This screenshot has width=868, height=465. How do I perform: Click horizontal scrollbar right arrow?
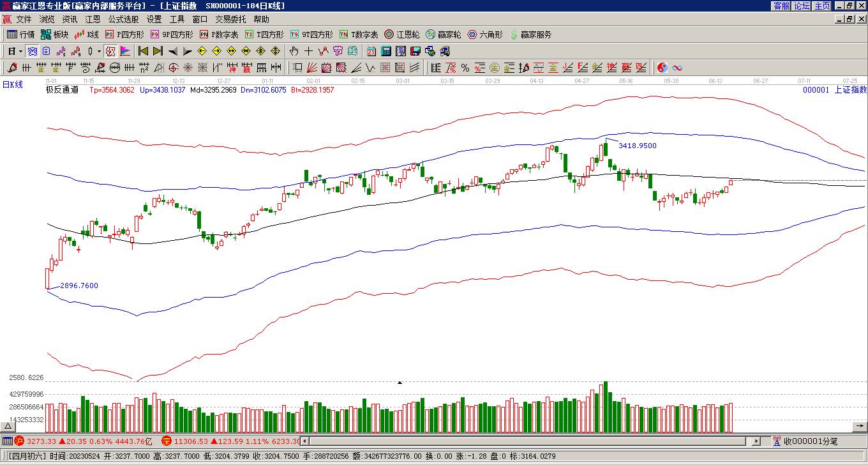tap(756, 441)
